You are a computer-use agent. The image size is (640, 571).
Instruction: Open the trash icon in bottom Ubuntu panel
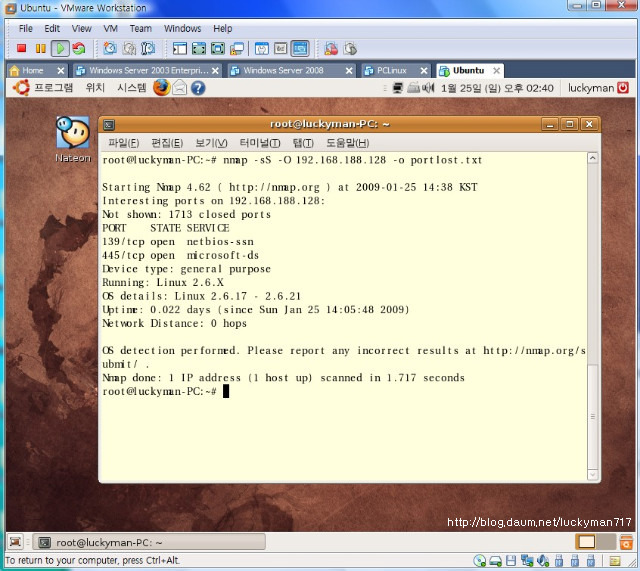pos(625,542)
